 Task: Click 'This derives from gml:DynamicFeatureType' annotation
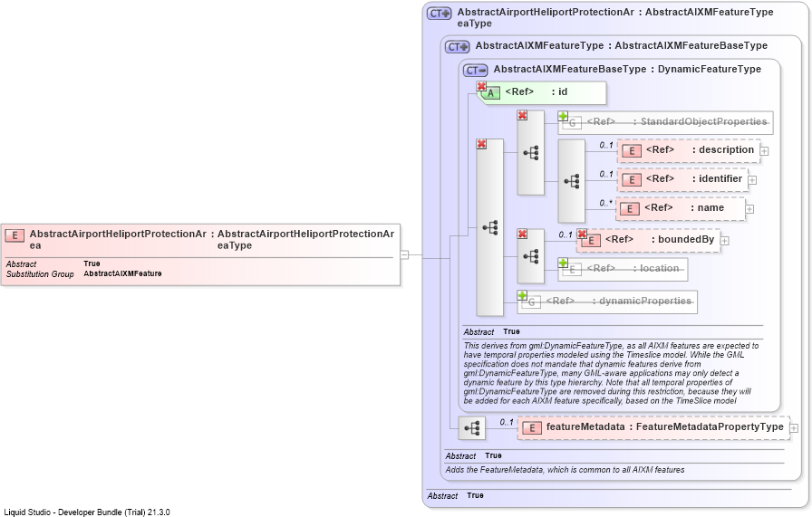(x=611, y=373)
